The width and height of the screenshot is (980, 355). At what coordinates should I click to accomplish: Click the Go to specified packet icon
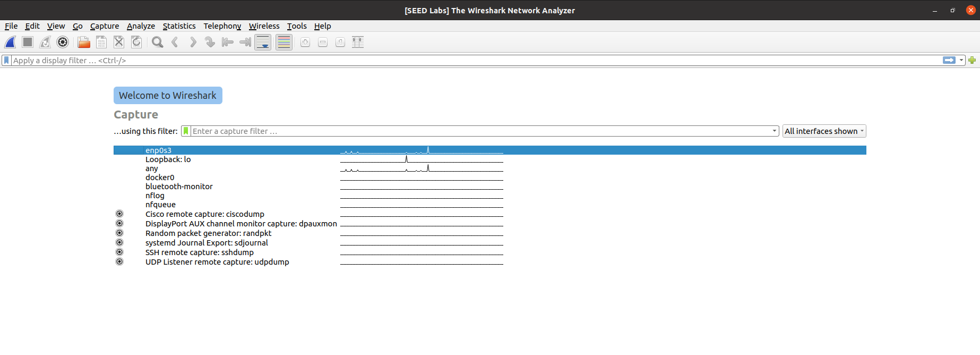tap(210, 42)
